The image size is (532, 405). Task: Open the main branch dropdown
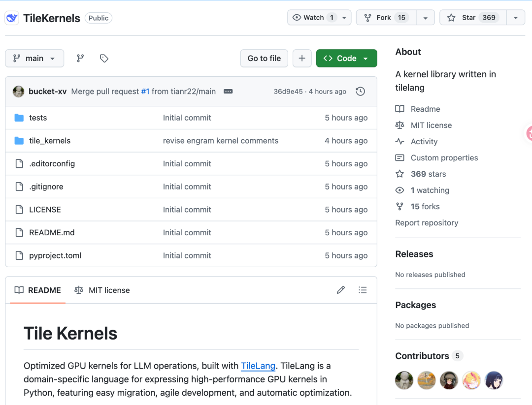pyautogui.click(x=34, y=58)
